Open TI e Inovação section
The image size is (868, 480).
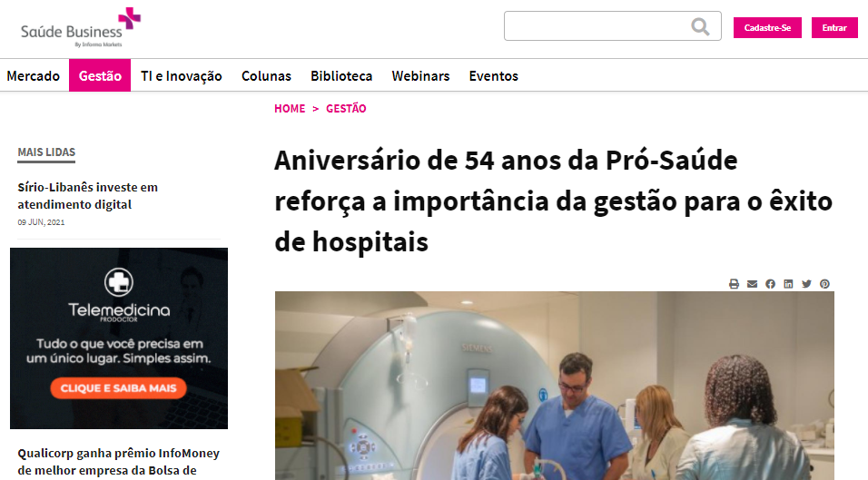coord(181,75)
